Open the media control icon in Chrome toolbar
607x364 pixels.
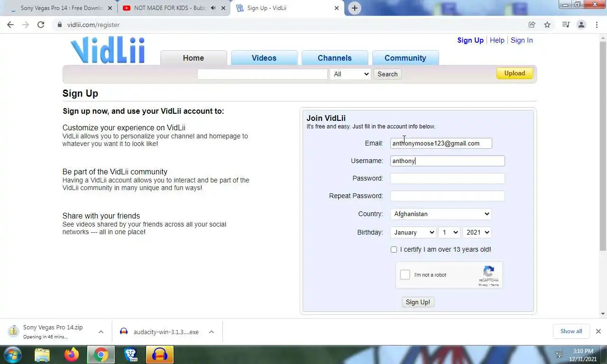pyautogui.click(x=566, y=25)
